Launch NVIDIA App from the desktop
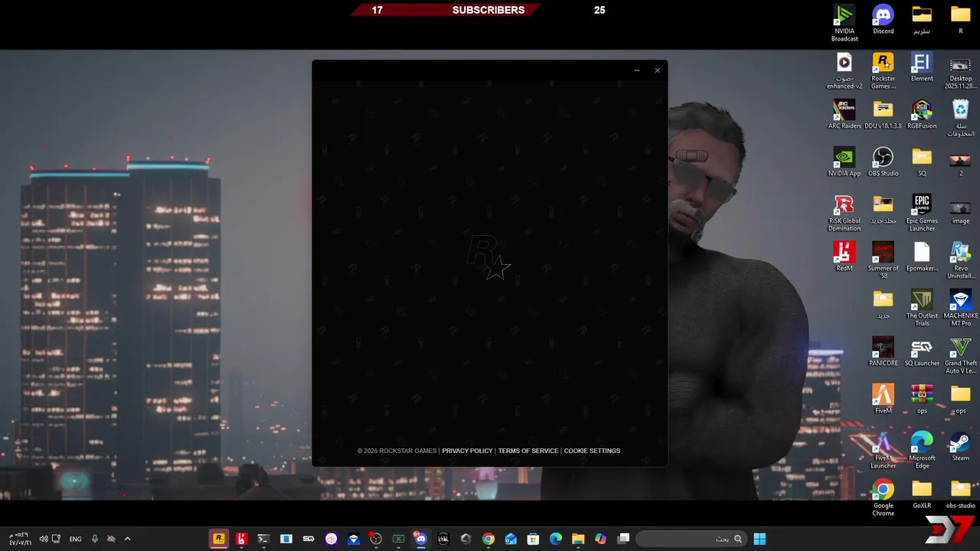This screenshot has height=551, width=980. (844, 162)
